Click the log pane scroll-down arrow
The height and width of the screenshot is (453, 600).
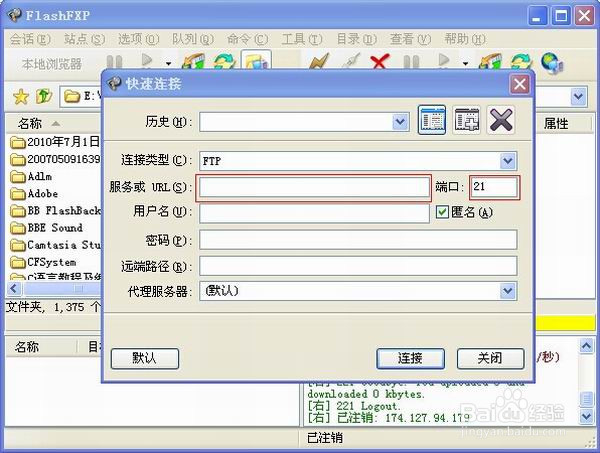coord(586,416)
